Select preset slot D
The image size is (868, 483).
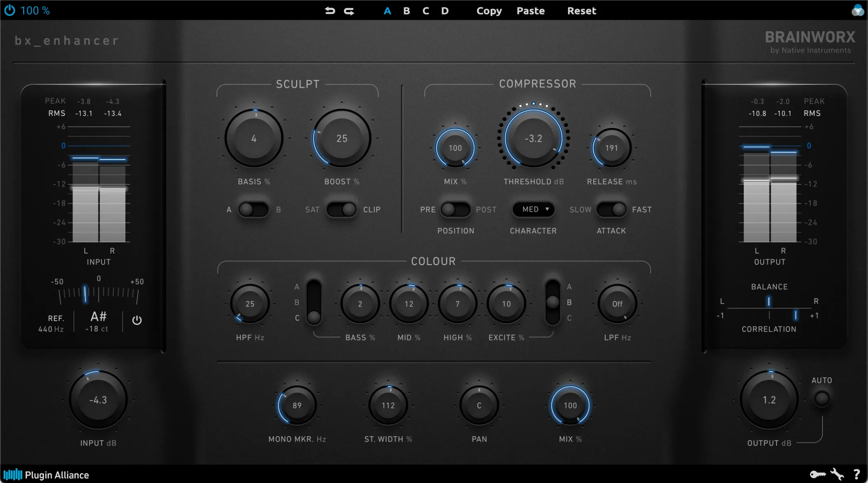point(445,11)
